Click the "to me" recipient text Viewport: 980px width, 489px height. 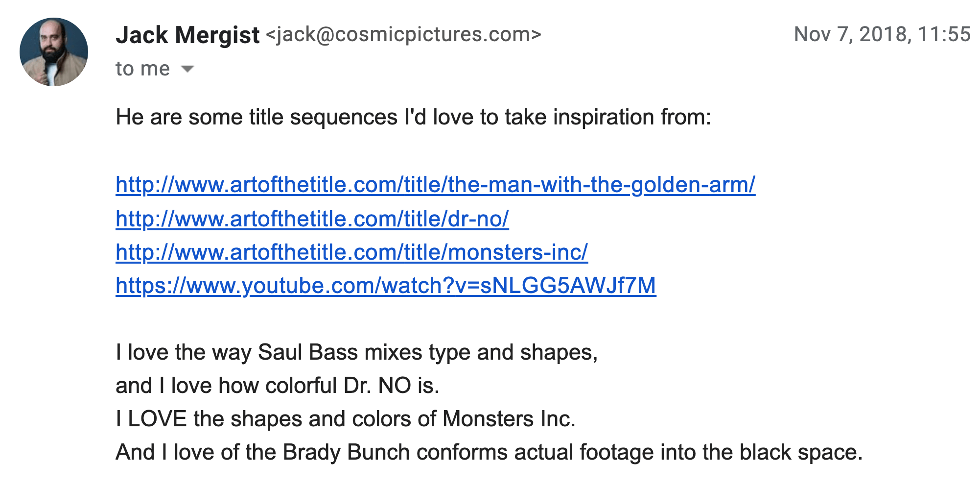142,69
